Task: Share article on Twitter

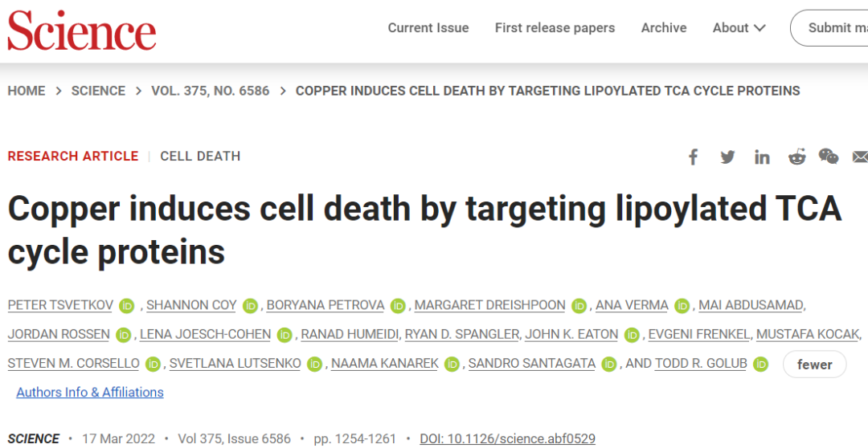Action: coord(727,157)
